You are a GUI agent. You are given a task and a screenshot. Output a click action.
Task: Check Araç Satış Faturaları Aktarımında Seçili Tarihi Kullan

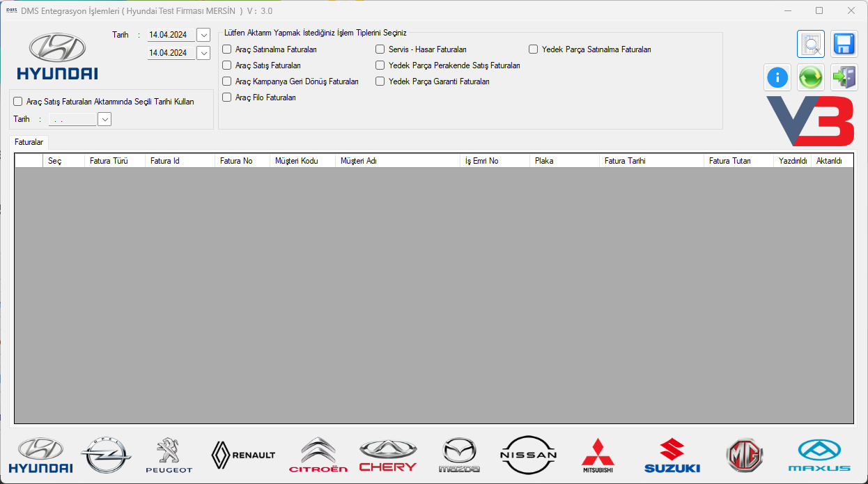click(17, 101)
